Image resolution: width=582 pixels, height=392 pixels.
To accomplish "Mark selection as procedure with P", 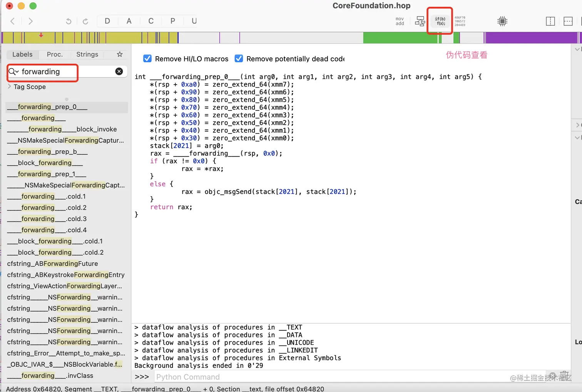I will tap(173, 21).
